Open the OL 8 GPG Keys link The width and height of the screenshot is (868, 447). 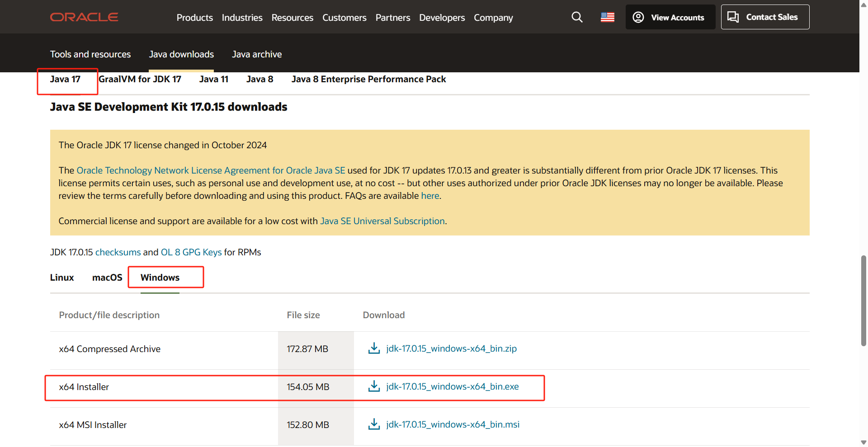tap(191, 252)
